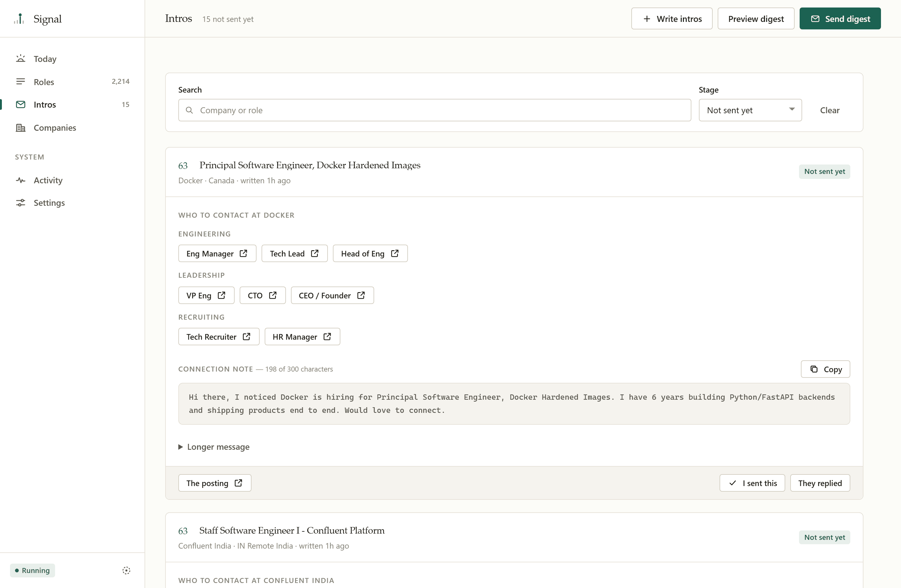Open CTO contact search
This screenshot has width=901, height=588.
262,295
